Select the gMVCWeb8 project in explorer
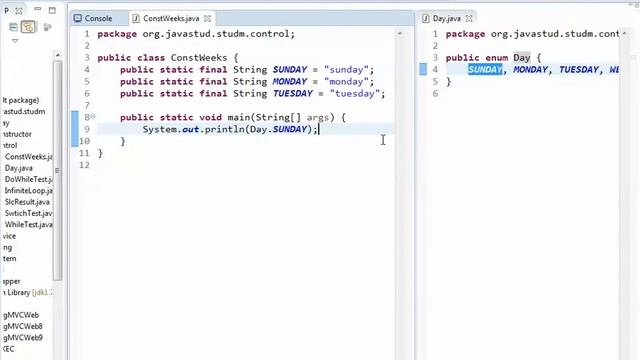The width and height of the screenshot is (640, 360). (22, 327)
